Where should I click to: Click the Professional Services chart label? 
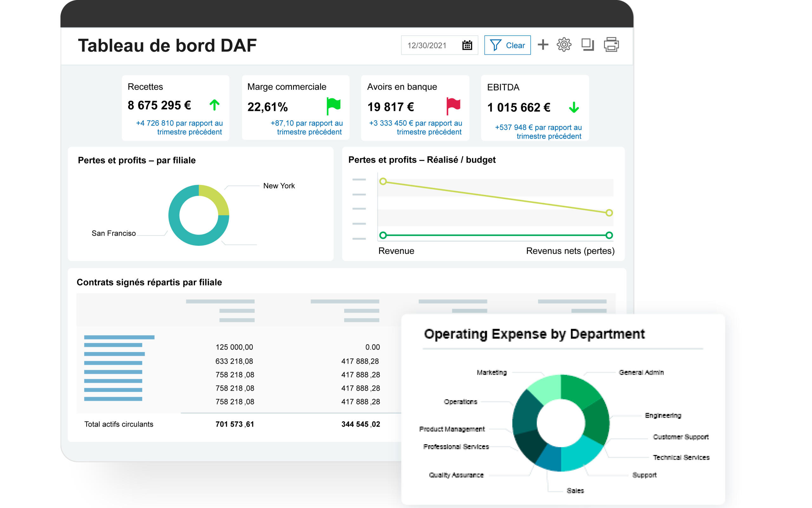[456, 446]
